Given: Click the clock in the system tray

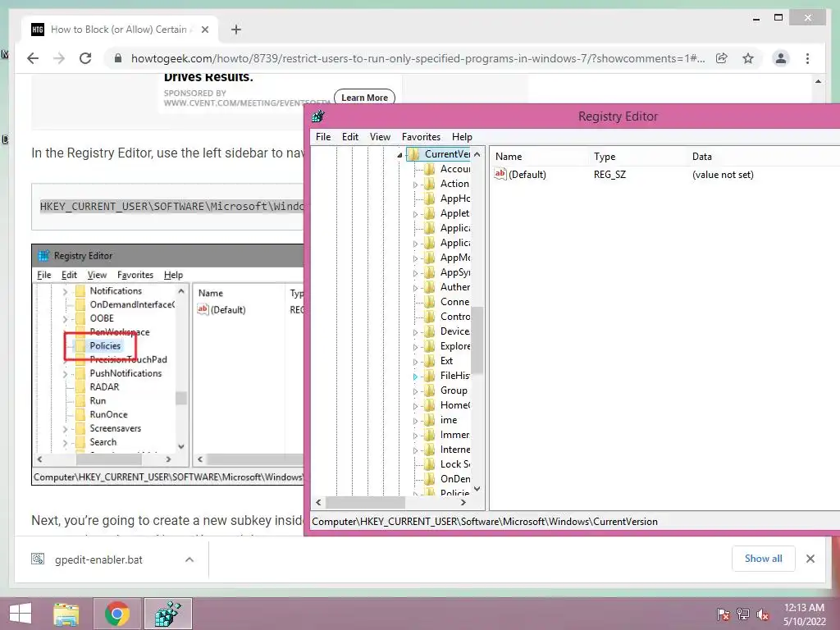Looking at the screenshot, I should (804, 614).
